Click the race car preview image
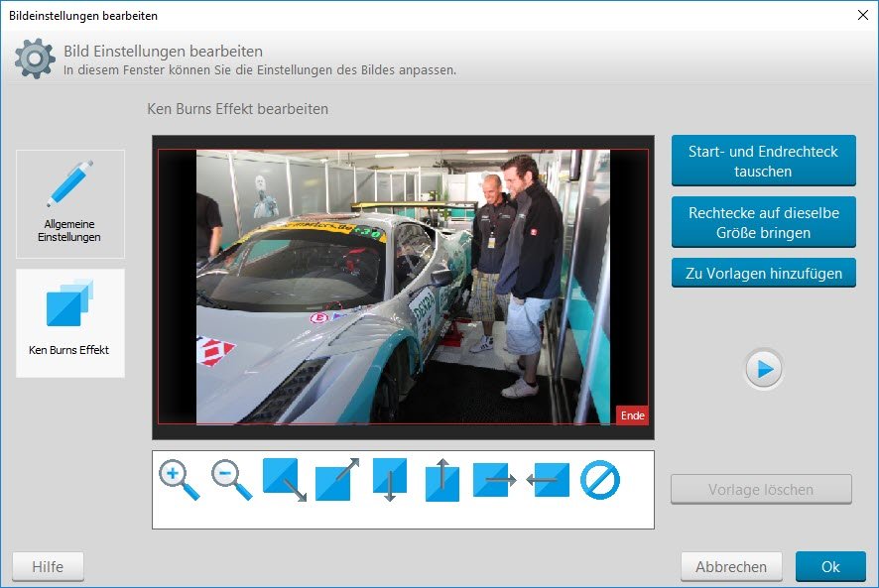879x588 pixels. (x=403, y=287)
